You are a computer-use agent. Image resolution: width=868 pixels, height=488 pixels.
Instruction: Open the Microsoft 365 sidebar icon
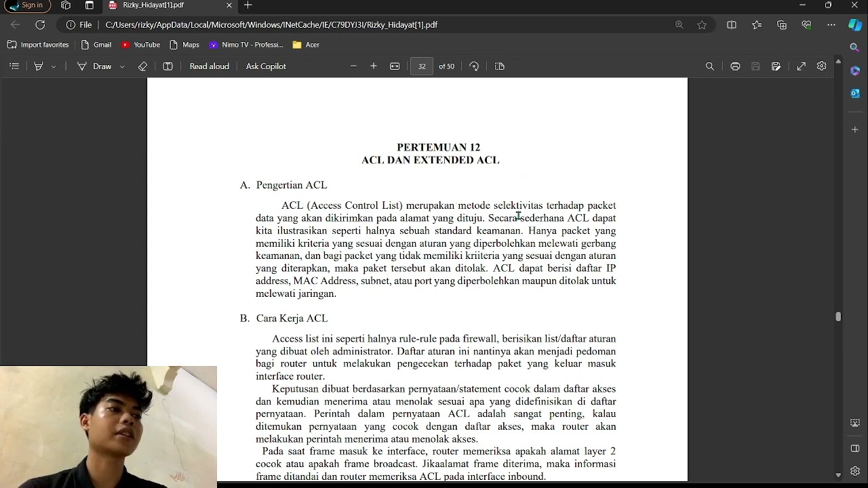[x=855, y=70]
